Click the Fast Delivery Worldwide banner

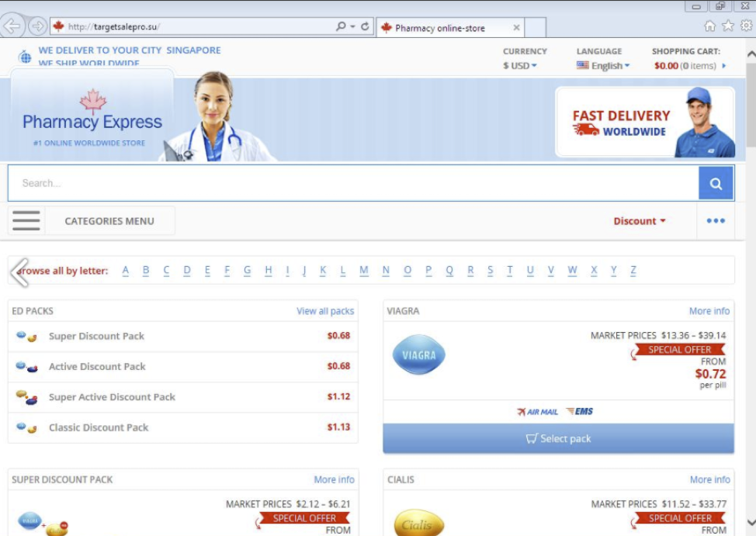[645, 122]
